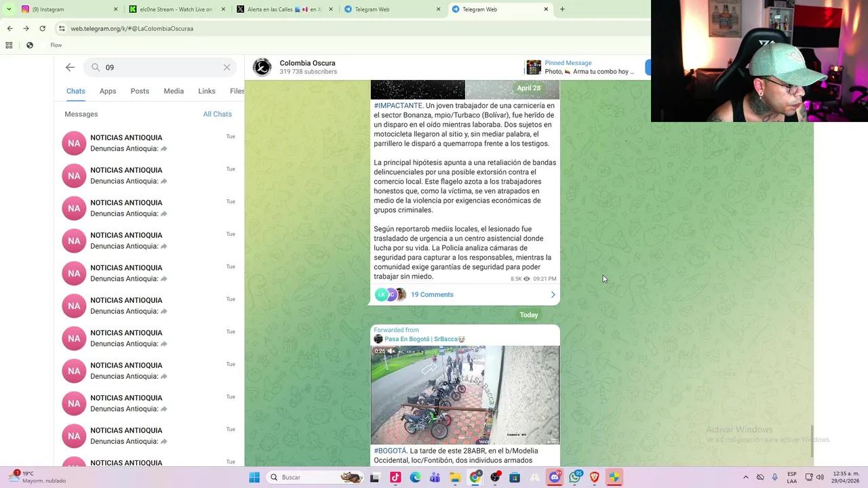The height and width of the screenshot is (488, 868).
Task: Click the microphone tray icon
Action: (x=775, y=477)
